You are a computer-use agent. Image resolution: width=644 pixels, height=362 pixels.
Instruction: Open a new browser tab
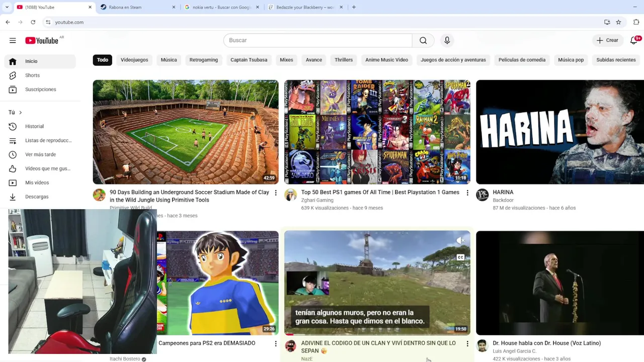coord(354,7)
